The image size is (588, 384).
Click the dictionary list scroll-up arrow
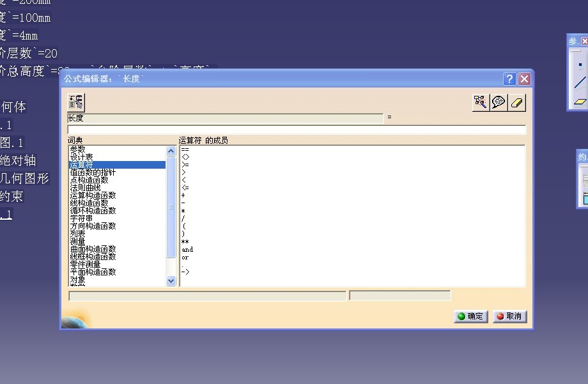[171, 151]
